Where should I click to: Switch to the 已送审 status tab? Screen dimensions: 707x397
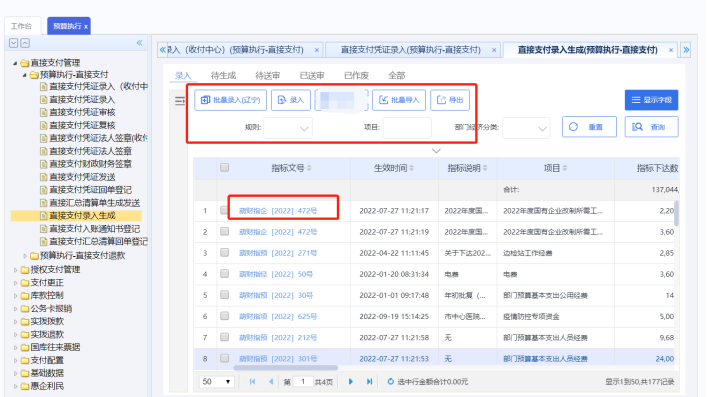click(312, 75)
